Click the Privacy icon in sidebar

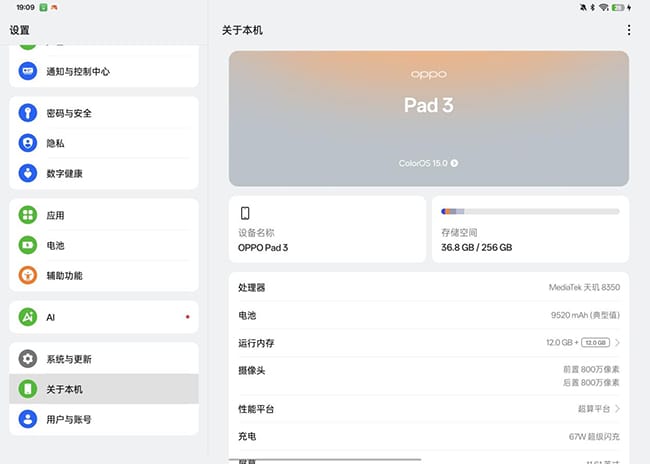tap(28, 143)
